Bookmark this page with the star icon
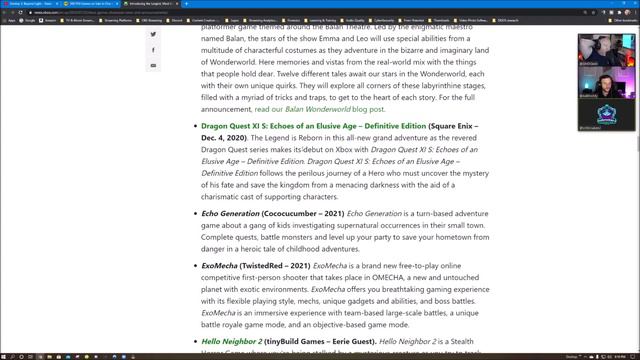 pyautogui.click(x=593, y=13)
